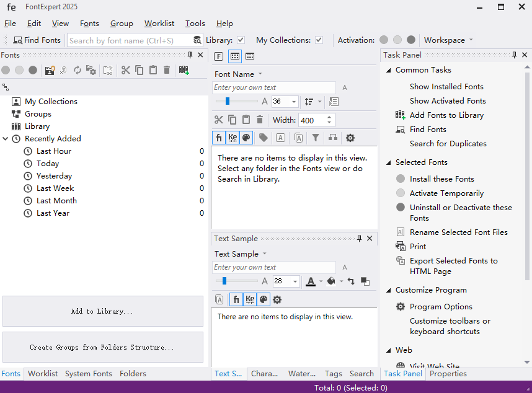The width and height of the screenshot is (532, 393).
Task: Click the Uninstall dark circle icon in Fonts toolbar
Action: pyautogui.click(x=33, y=70)
